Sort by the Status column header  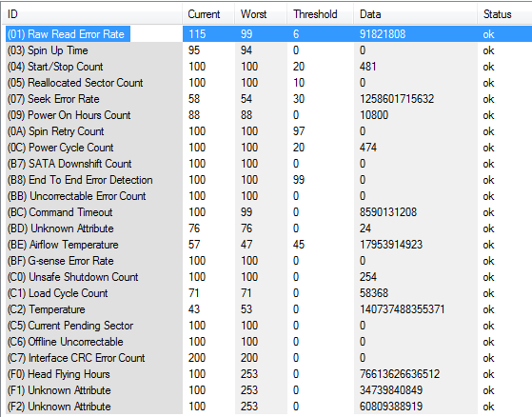(504, 14)
